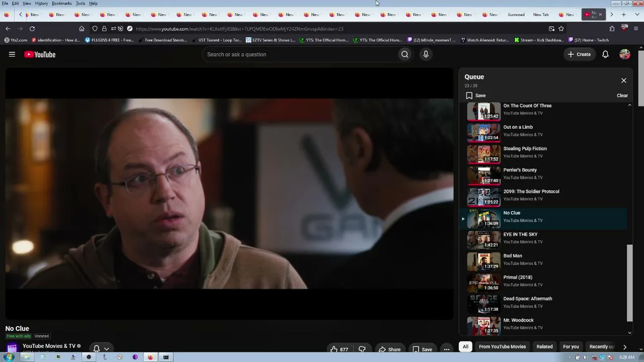Switch to the New Tab tab

[x=541, y=15]
